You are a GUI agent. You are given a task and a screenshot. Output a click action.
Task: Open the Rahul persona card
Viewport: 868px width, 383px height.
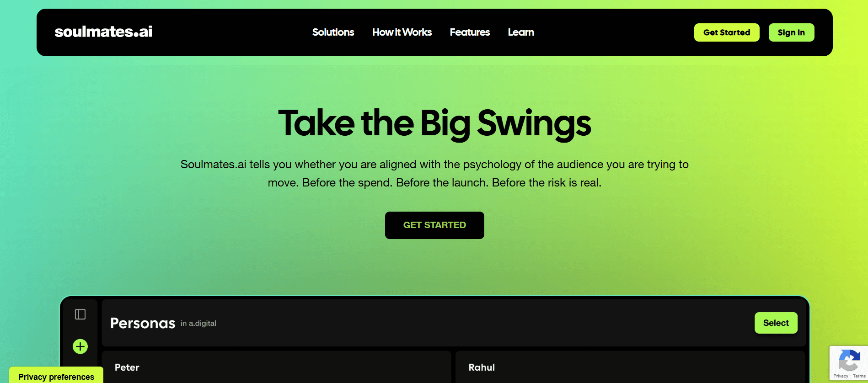[x=630, y=367]
